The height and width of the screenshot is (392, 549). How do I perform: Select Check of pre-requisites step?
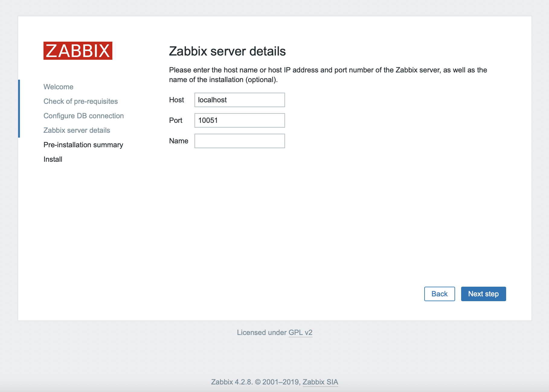(81, 101)
